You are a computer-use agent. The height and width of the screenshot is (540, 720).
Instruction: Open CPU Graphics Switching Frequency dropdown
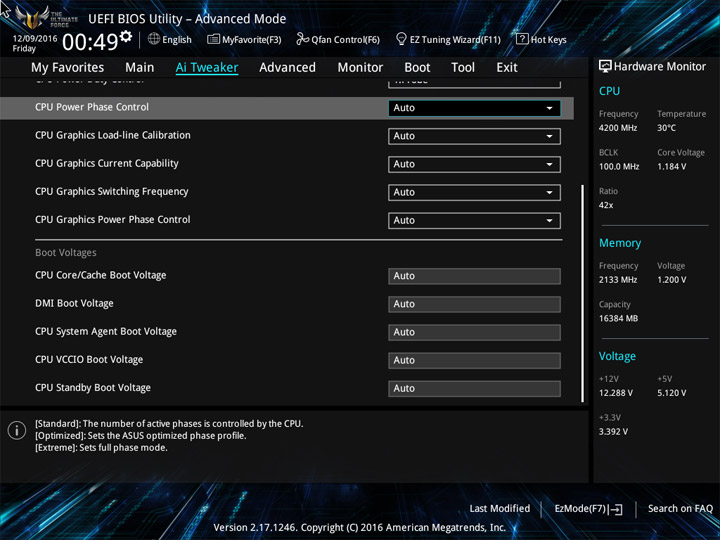tap(474, 192)
